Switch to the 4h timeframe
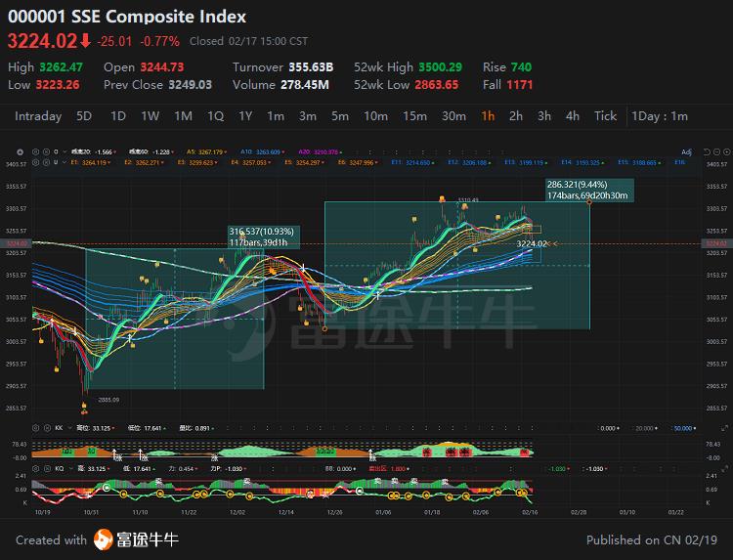This screenshot has height=560, width=733. click(x=573, y=116)
